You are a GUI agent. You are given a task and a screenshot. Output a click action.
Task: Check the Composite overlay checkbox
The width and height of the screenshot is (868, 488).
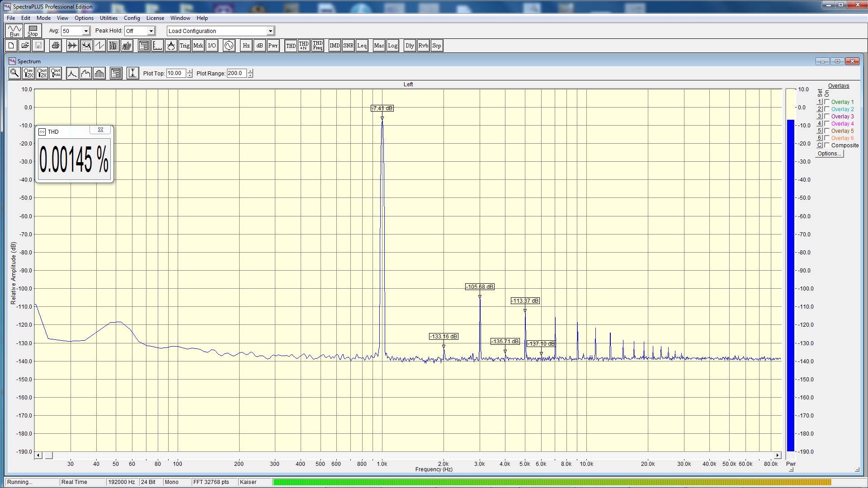point(827,145)
